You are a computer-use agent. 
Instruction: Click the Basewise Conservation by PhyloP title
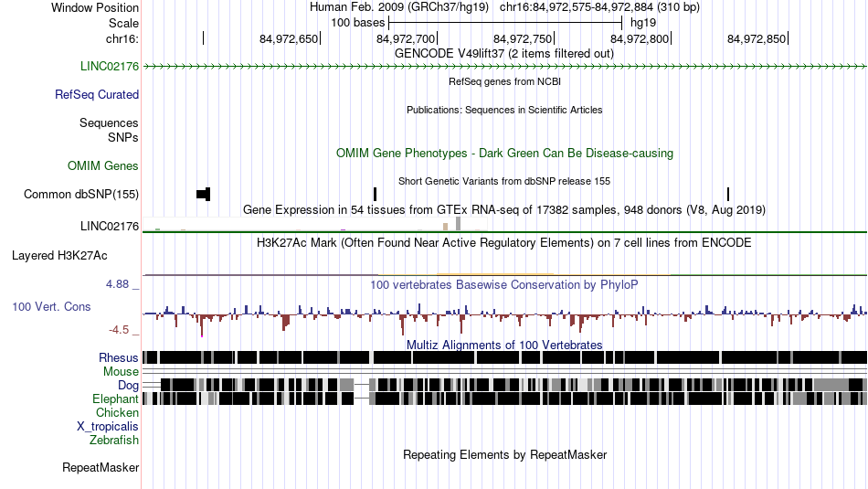coord(504,284)
